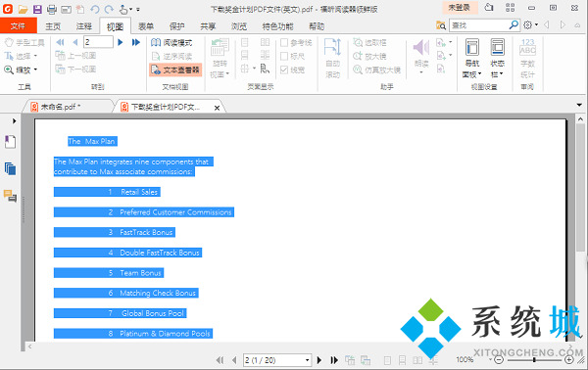Go to previous page using the ribbon left arrow
588x370 pixels.
click(75, 42)
